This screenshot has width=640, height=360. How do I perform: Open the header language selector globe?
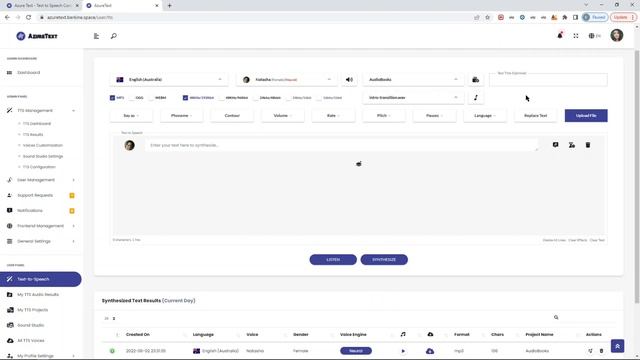tap(594, 36)
